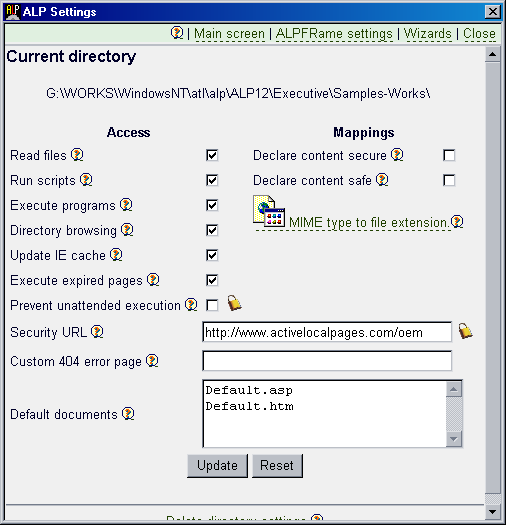
Task: Open MIME type mapping file icon
Action: tap(269, 211)
